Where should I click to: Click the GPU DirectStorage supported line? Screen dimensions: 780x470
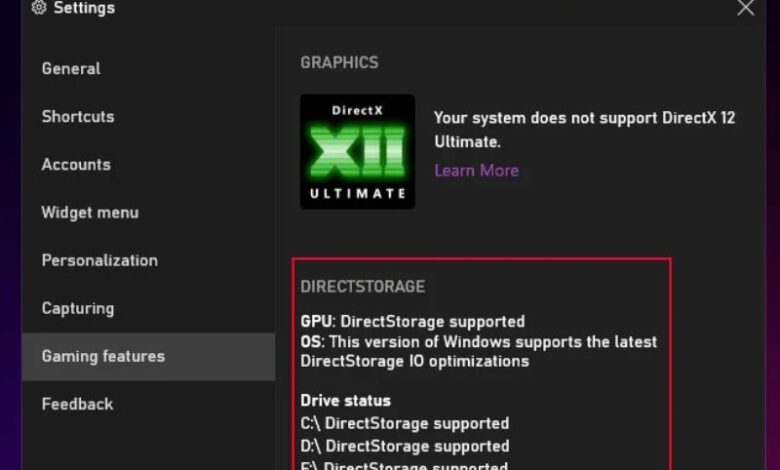tap(412, 321)
